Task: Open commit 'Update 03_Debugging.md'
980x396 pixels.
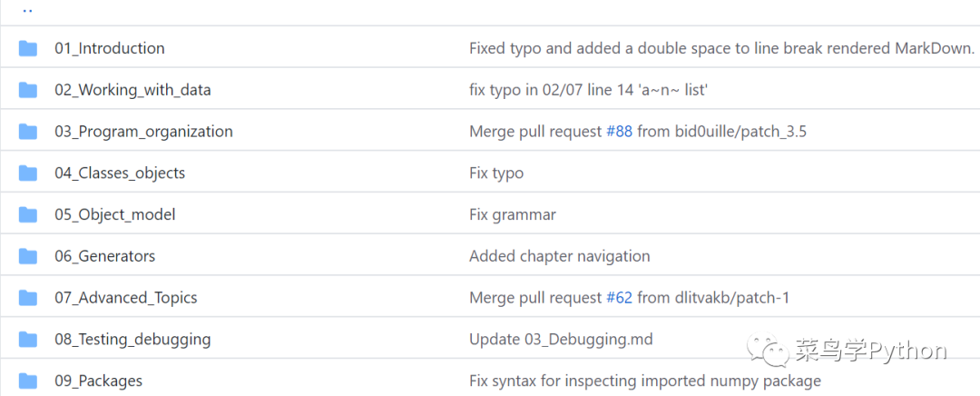Action: 561,340
